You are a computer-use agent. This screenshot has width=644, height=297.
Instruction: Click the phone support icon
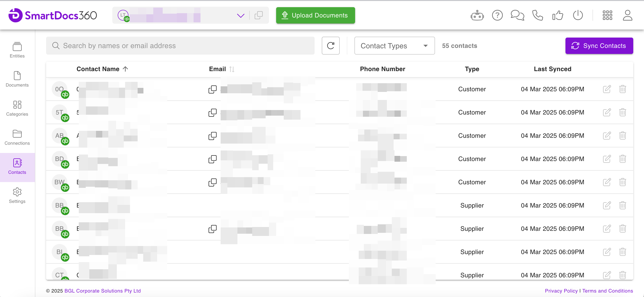click(x=537, y=15)
